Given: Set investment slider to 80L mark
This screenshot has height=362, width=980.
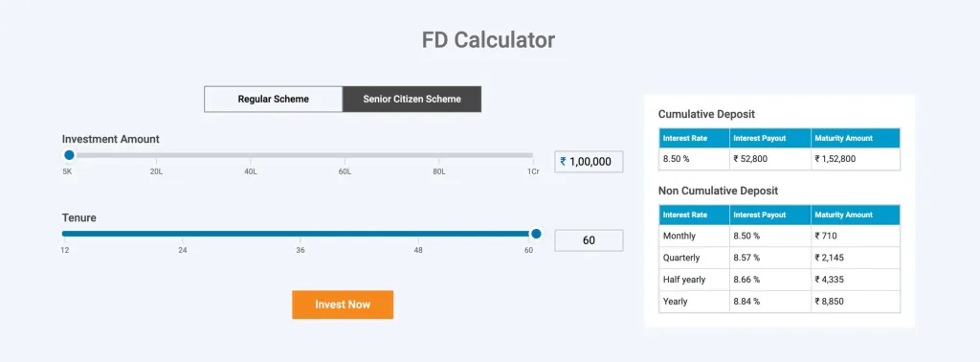Looking at the screenshot, I should 439,155.
